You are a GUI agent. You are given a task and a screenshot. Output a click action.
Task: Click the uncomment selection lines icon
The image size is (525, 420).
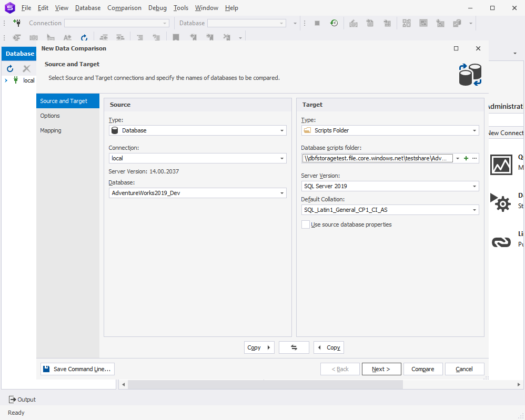156,37
